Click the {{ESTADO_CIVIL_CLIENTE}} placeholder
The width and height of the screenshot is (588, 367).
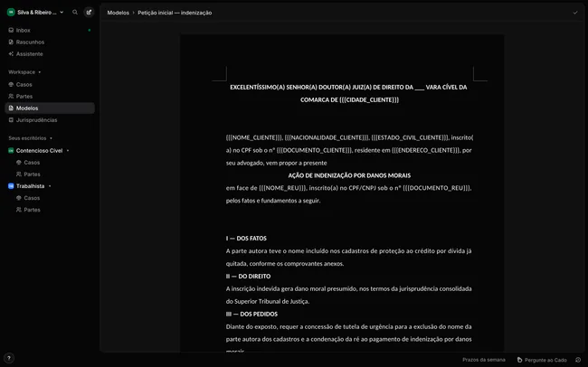pyautogui.click(x=410, y=137)
